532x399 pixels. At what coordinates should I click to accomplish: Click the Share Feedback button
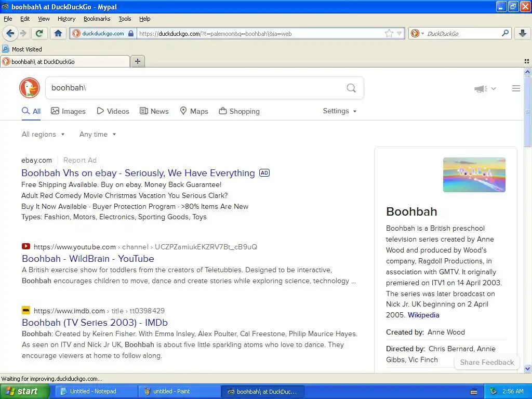pos(487,362)
